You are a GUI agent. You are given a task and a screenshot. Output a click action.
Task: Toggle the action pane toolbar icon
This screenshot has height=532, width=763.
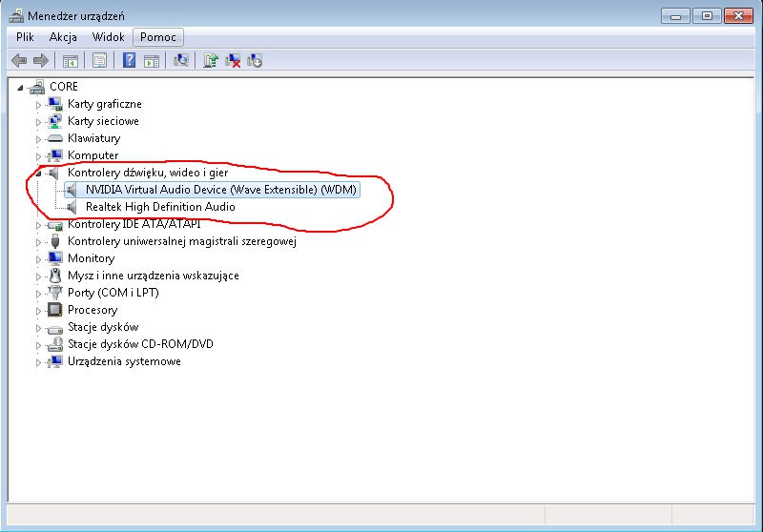pos(152,61)
